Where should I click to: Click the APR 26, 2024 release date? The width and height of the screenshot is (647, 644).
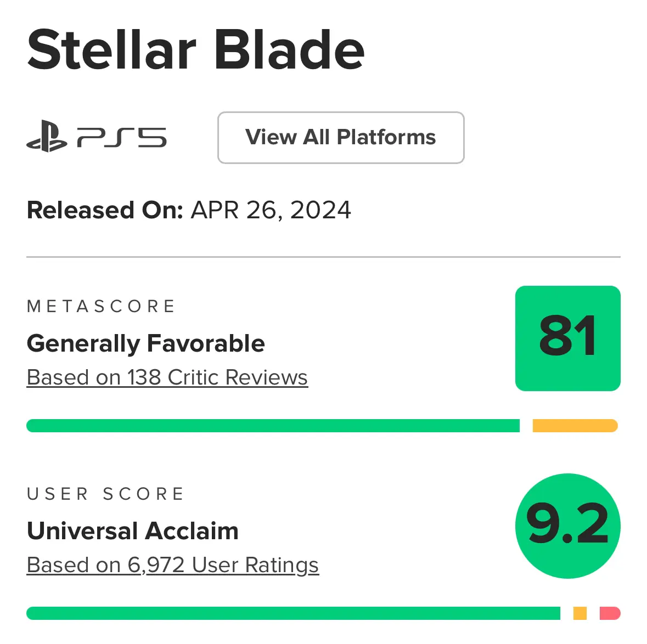[x=271, y=211]
